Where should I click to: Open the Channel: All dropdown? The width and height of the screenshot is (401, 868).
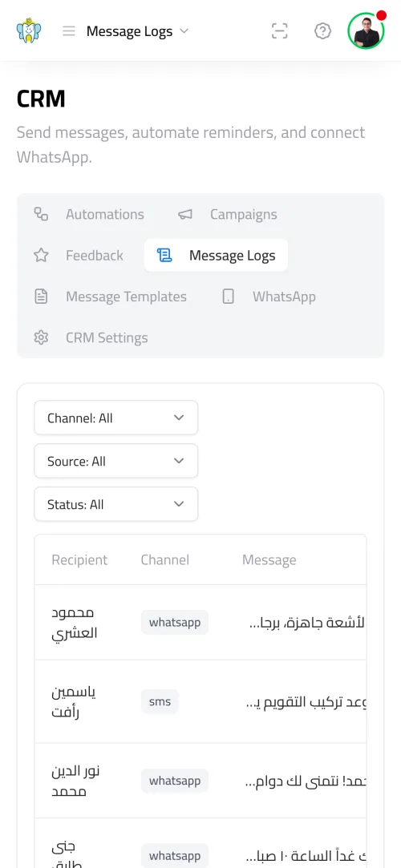[x=116, y=418]
